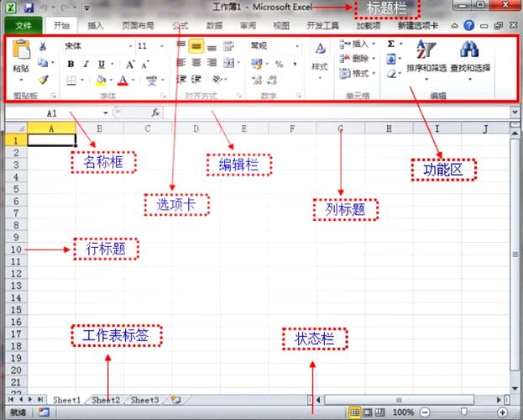The width and height of the screenshot is (523, 420).
Task: Apply percent style
Action: click(280, 64)
